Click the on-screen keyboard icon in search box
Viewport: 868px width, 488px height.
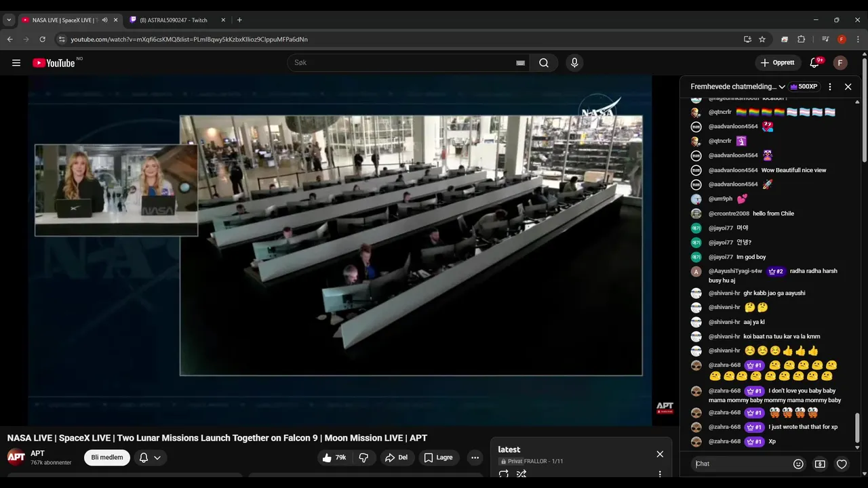(520, 63)
